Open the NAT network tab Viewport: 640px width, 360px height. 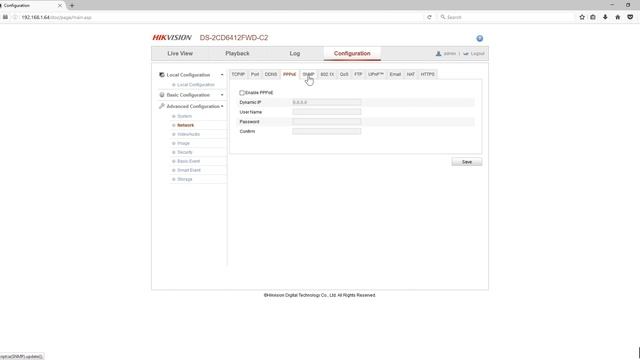point(411,74)
